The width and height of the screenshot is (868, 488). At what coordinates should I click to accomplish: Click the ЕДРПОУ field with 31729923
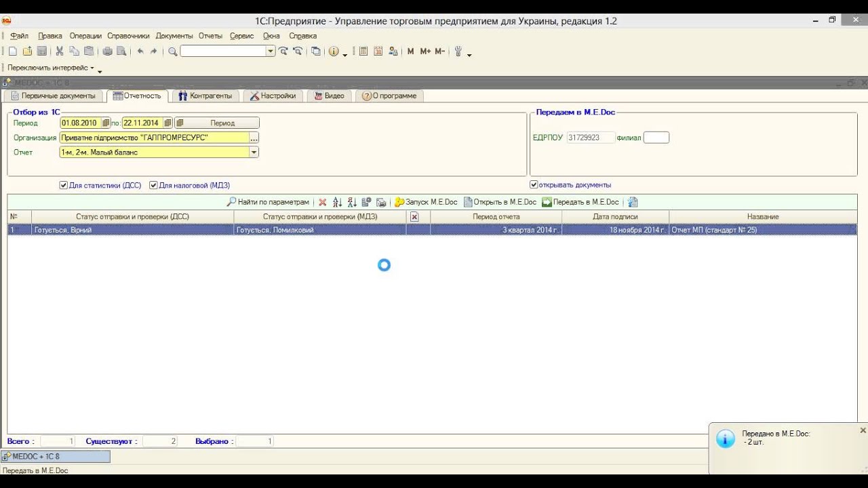(x=590, y=138)
